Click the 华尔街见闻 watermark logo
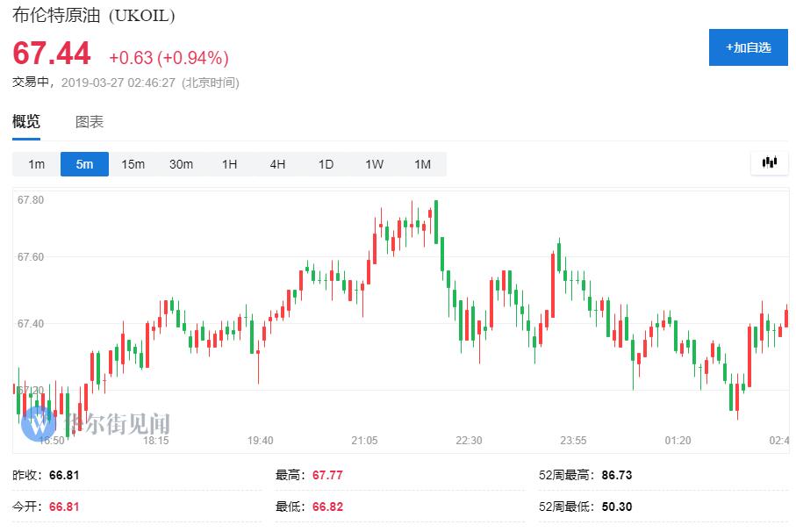796x532 pixels. [97, 424]
